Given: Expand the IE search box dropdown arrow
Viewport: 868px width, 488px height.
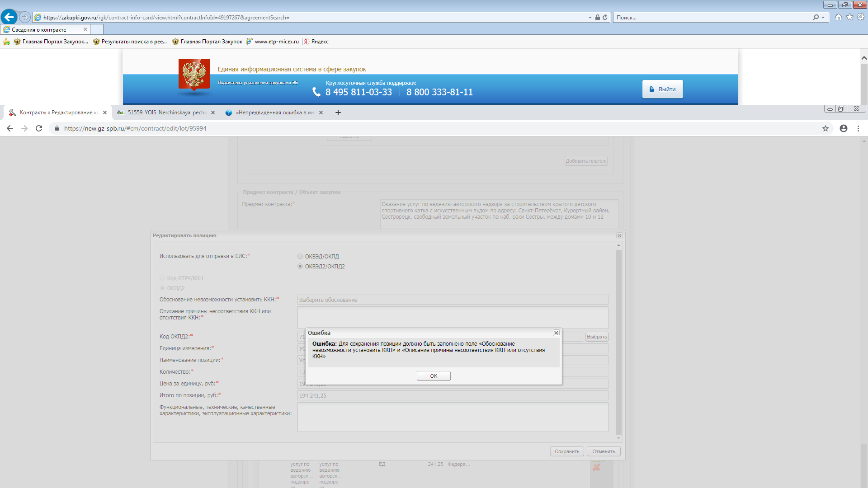Looking at the screenshot, I should coord(823,17).
